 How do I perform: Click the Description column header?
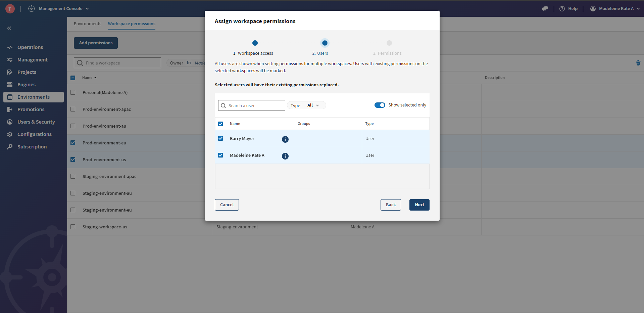coord(495,78)
